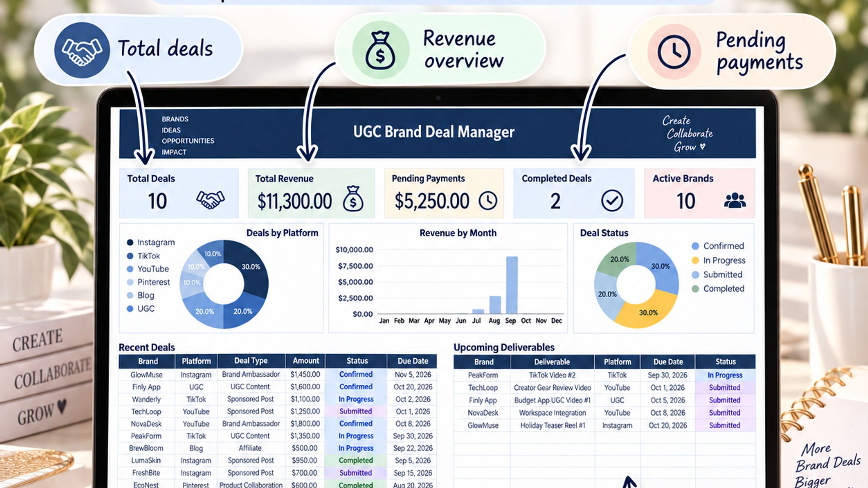Viewport: 868px width, 488px height.
Task: Click Due Date header in Upcoming Deliverables
Action: 668,362
